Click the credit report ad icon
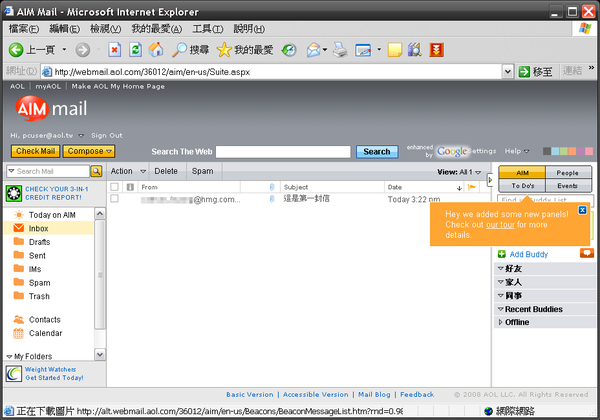The image size is (600, 420). pos(14,193)
